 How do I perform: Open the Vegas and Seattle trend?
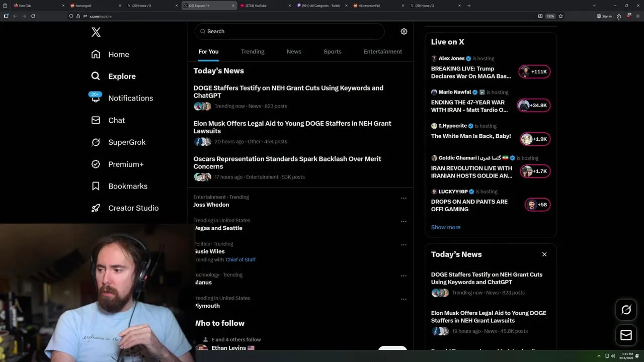coord(218,228)
